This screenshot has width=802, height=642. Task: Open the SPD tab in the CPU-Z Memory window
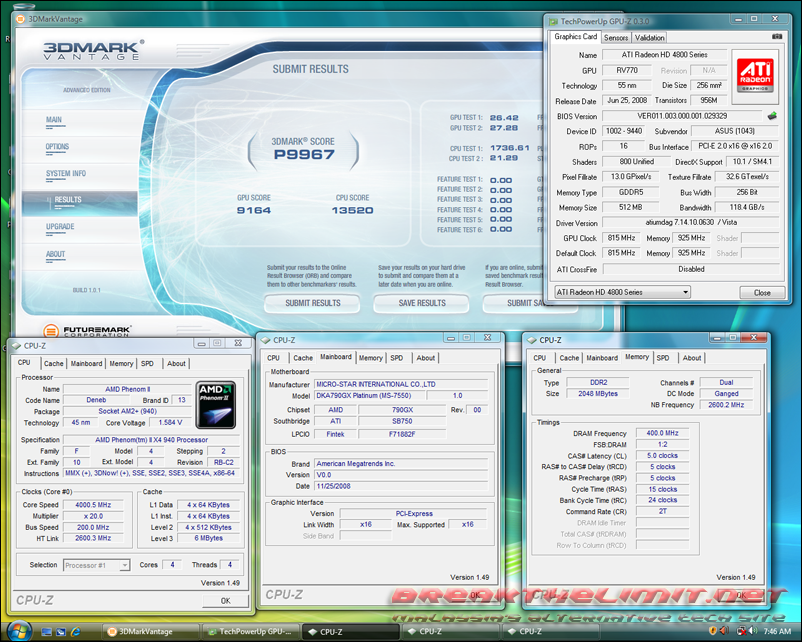(663, 358)
